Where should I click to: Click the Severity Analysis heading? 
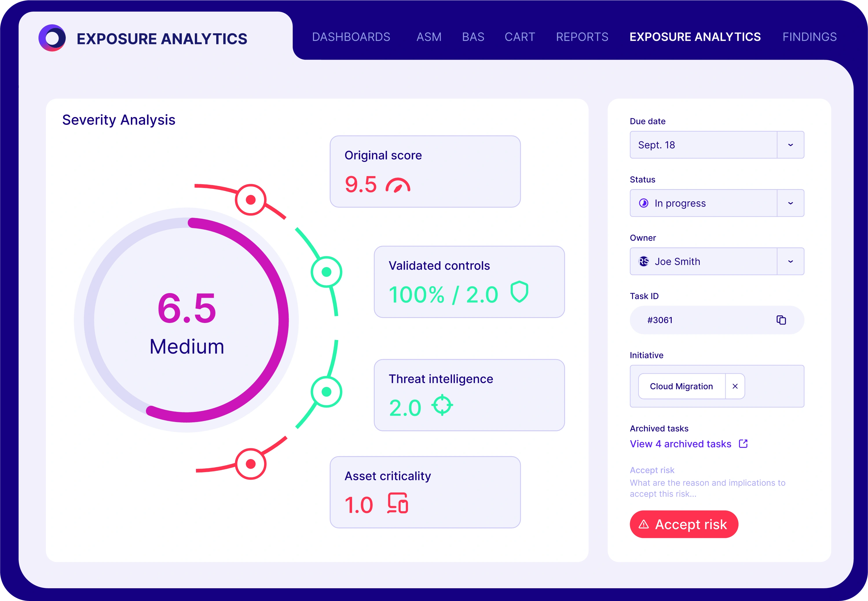point(119,120)
